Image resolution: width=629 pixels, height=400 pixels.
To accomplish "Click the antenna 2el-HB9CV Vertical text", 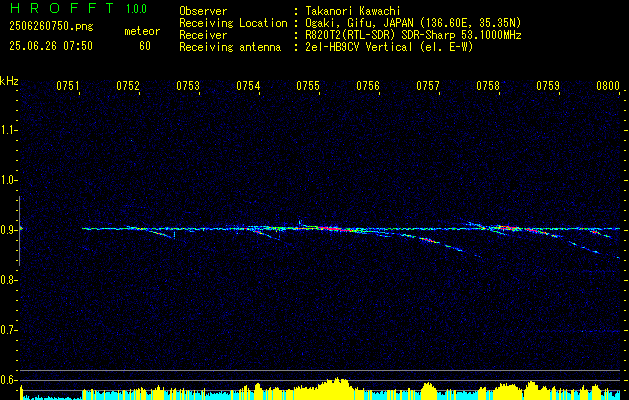I will click(389, 47).
